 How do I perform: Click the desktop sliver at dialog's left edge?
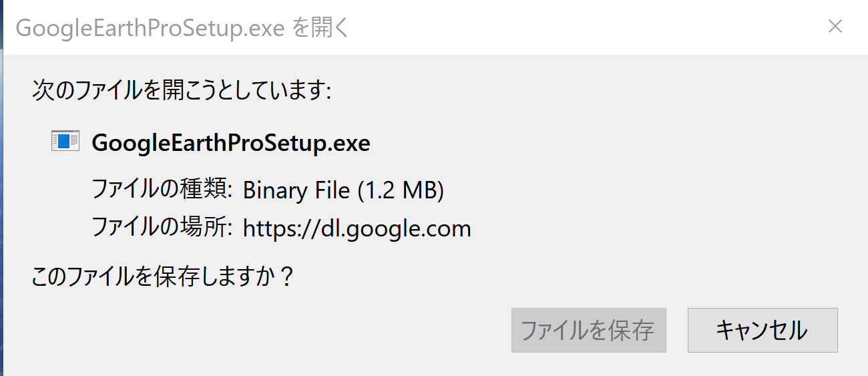click(x=3, y=200)
